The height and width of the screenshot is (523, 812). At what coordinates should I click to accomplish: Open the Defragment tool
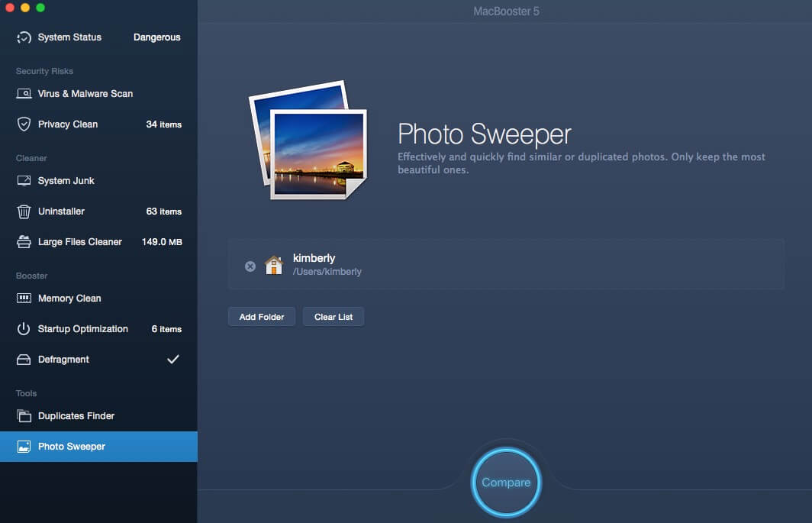(98, 360)
